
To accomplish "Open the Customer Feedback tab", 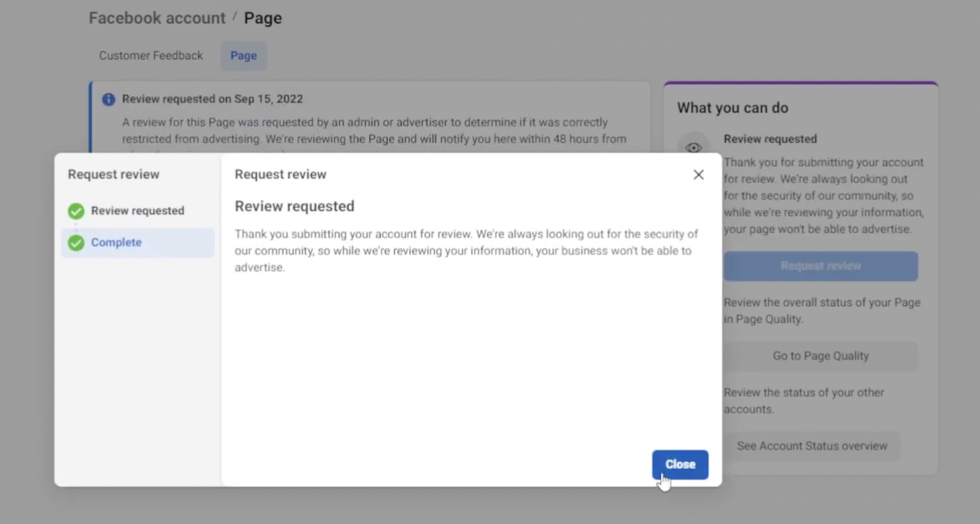I will click(151, 56).
